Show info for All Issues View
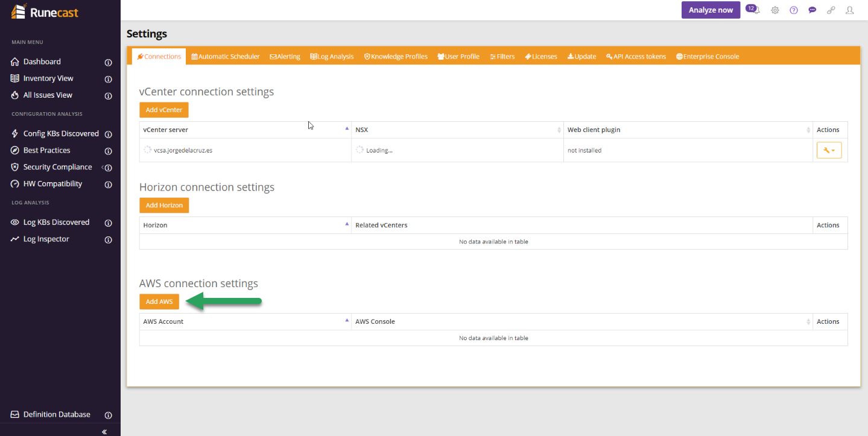 tap(109, 96)
